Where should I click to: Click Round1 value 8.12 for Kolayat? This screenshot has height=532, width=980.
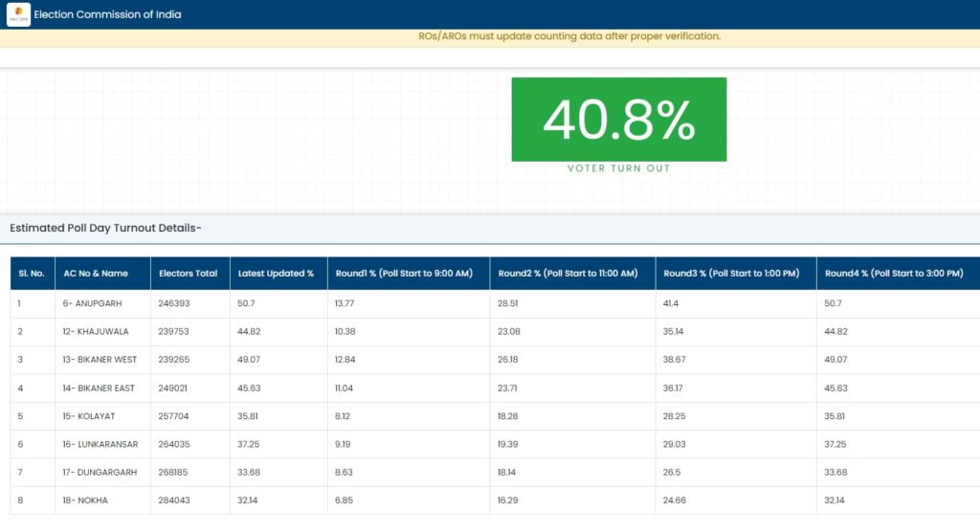[343, 416]
